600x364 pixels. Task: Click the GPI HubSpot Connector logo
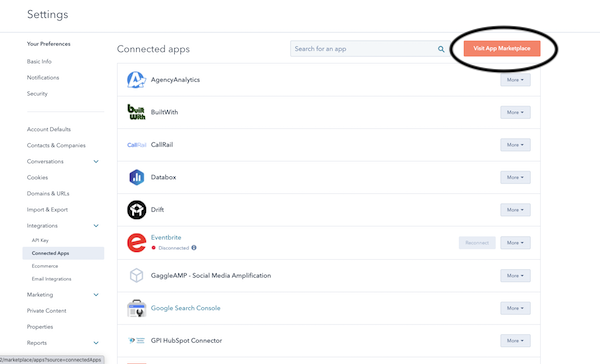click(137, 340)
